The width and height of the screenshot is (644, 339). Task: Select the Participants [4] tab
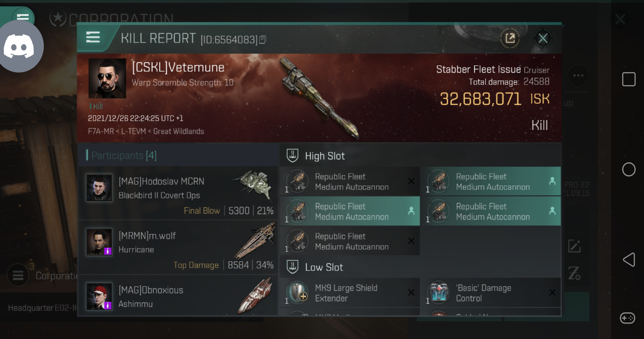[x=124, y=155]
